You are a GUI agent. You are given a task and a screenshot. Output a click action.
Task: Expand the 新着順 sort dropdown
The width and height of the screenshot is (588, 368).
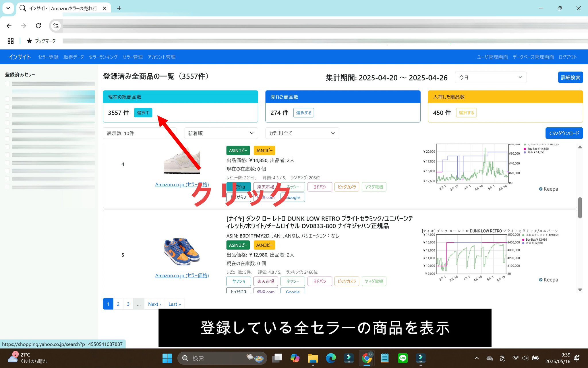click(x=221, y=133)
